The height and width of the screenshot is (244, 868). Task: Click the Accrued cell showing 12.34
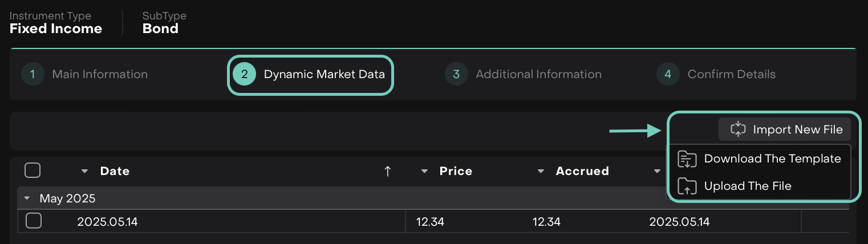click(x=546, y=221)
